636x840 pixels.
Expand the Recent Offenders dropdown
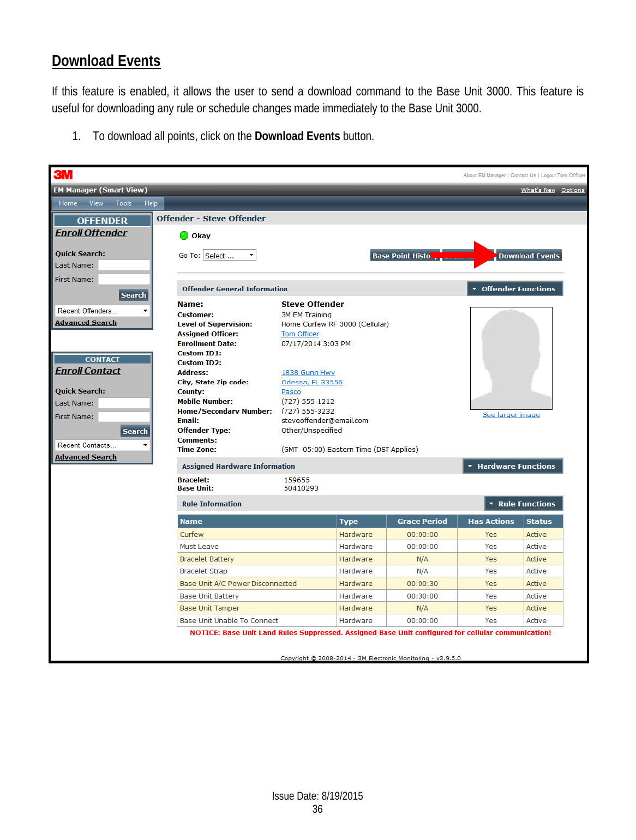(x=103, y=311)
